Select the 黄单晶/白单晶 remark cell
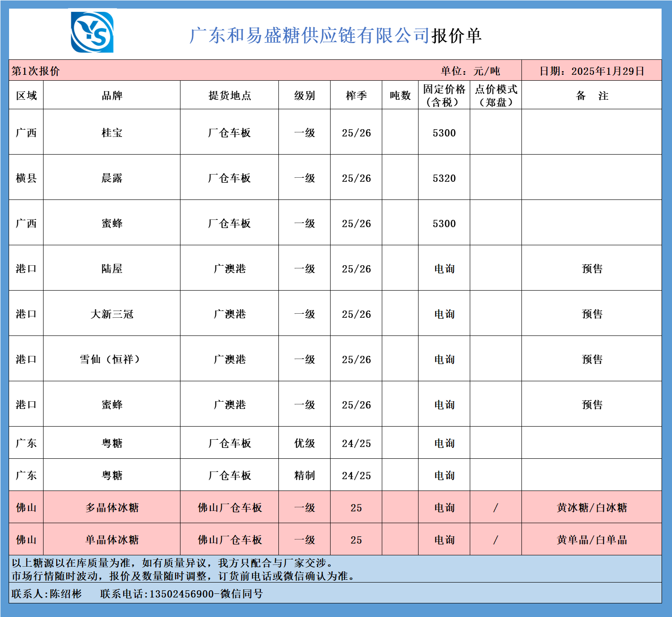 click(591, 540)
